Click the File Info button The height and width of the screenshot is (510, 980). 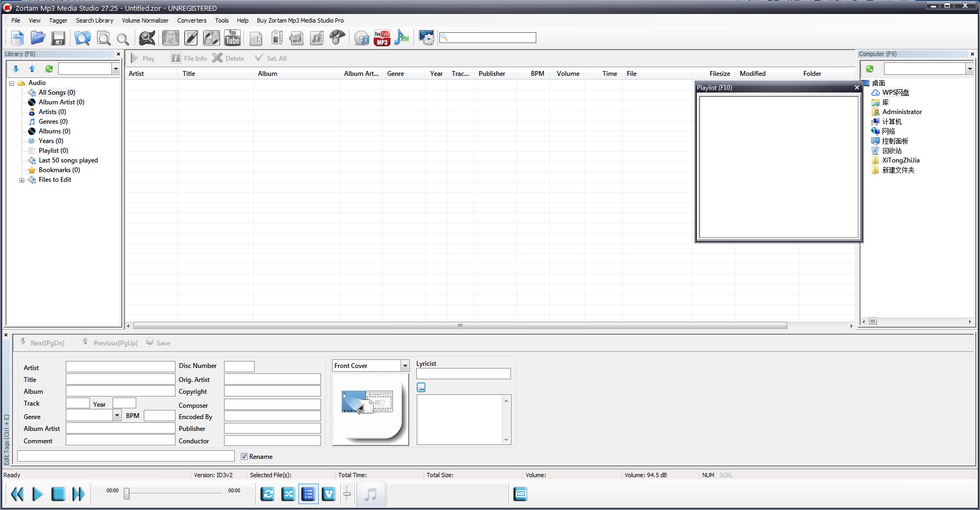(x=189, y=58)
